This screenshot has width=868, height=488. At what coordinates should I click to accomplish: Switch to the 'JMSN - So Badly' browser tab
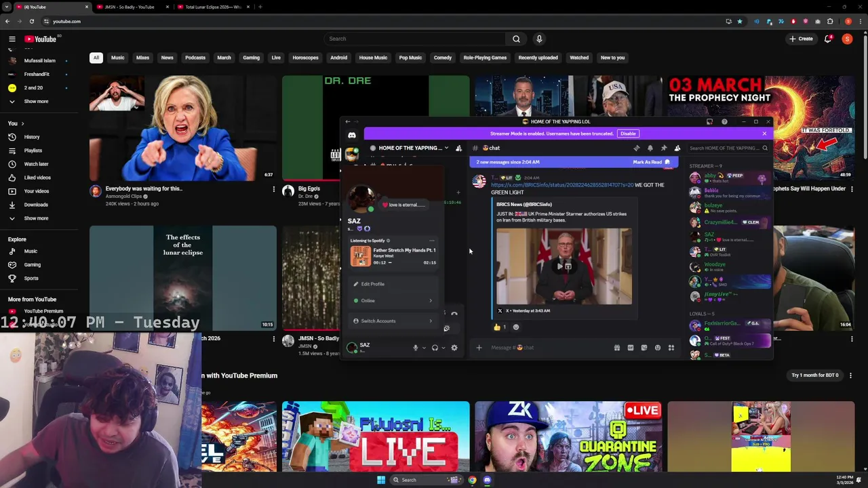pos(132,7)
